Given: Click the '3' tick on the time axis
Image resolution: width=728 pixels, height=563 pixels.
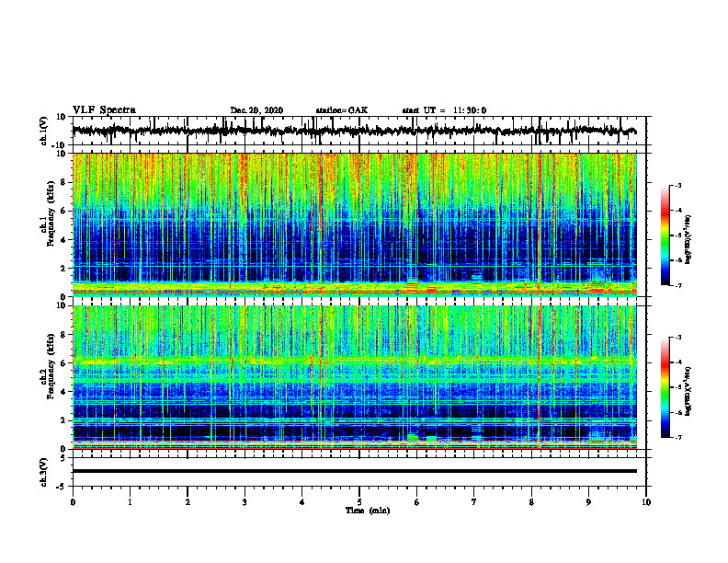Looking at the screenshot, I should pyautogui.click(x=245, y=502).
